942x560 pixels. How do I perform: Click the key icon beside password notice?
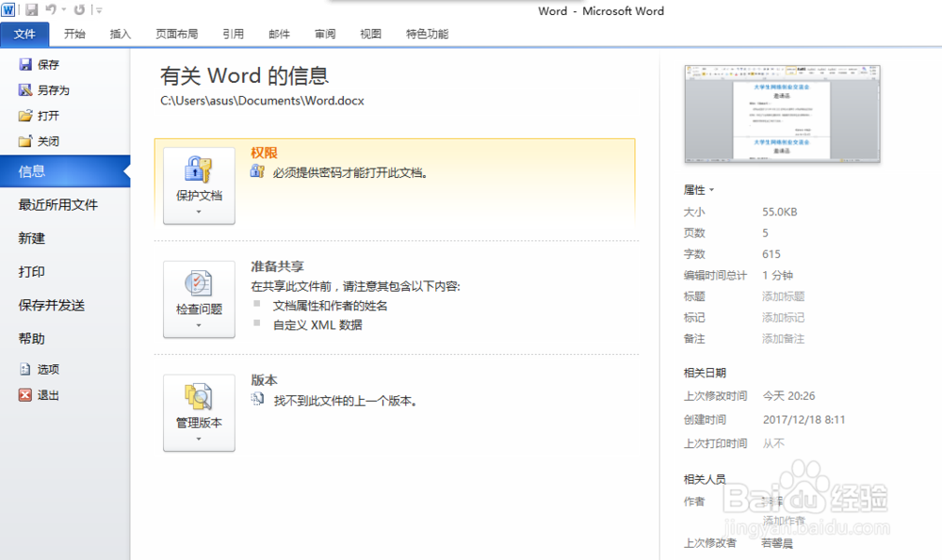point(258,172)
